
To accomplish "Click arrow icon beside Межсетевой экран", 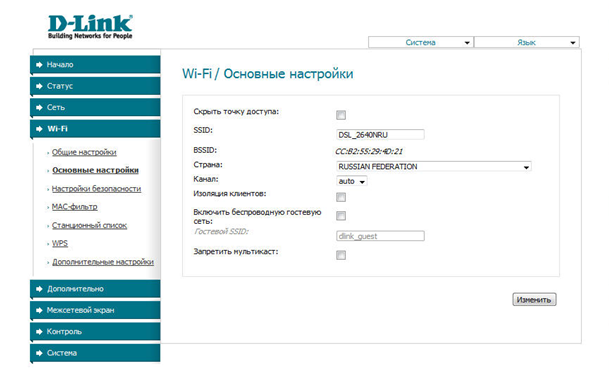I will point(39,310).
